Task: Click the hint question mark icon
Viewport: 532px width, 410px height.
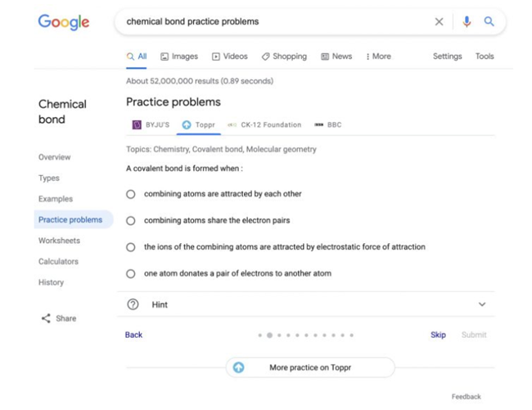Action: [x=133, y=304]
